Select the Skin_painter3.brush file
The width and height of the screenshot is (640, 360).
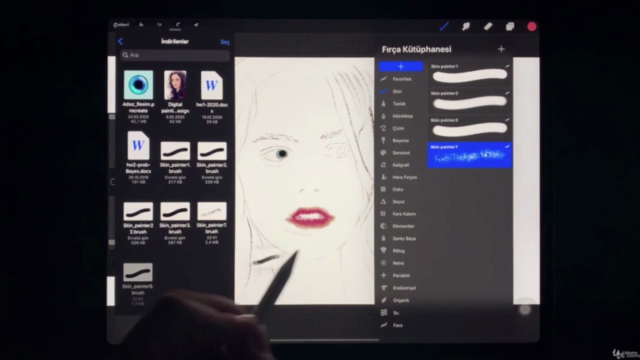175,223
